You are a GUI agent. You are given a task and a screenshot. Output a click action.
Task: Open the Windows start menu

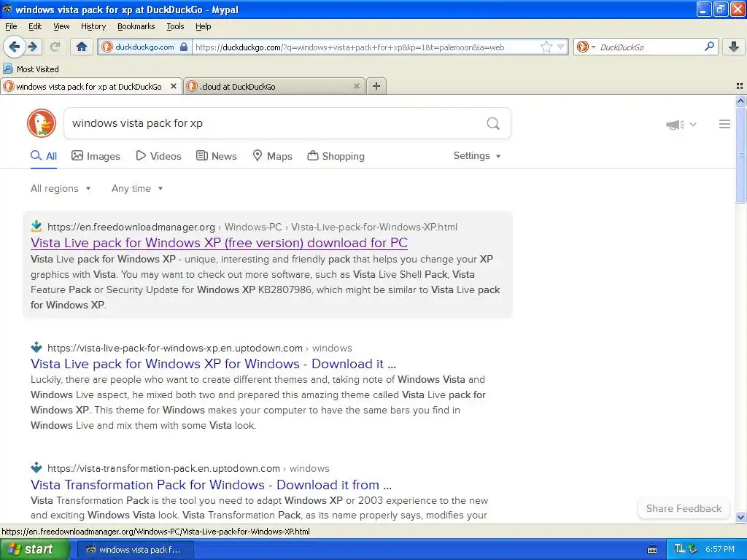coord(35,550)
